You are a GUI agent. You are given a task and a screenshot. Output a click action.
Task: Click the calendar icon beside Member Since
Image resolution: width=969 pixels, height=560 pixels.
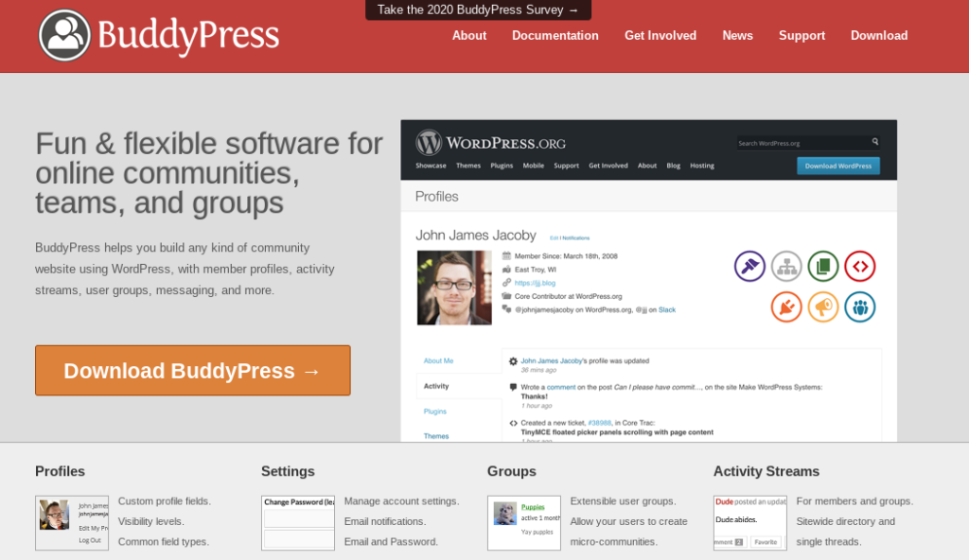pos(506,255)
